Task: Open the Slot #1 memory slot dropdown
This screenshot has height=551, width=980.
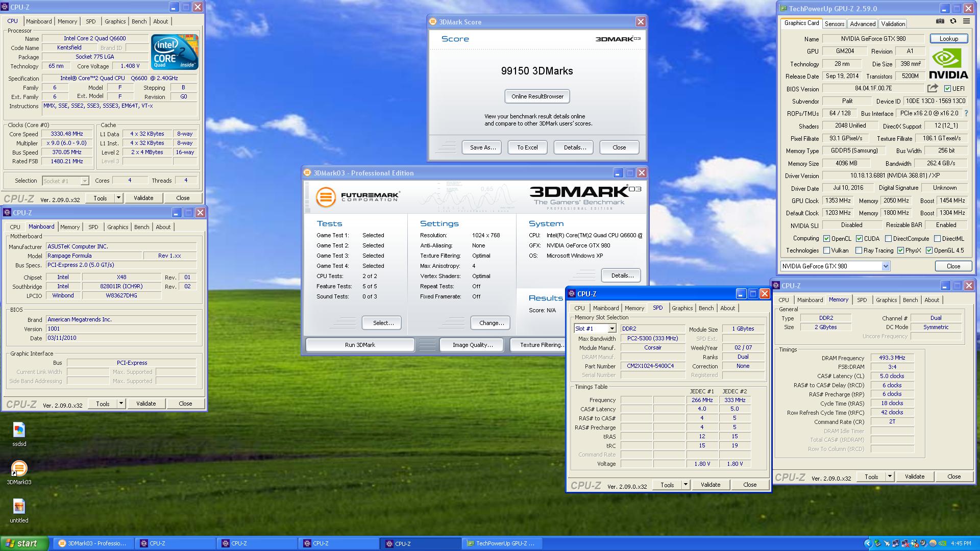Action: coord(611,329)
